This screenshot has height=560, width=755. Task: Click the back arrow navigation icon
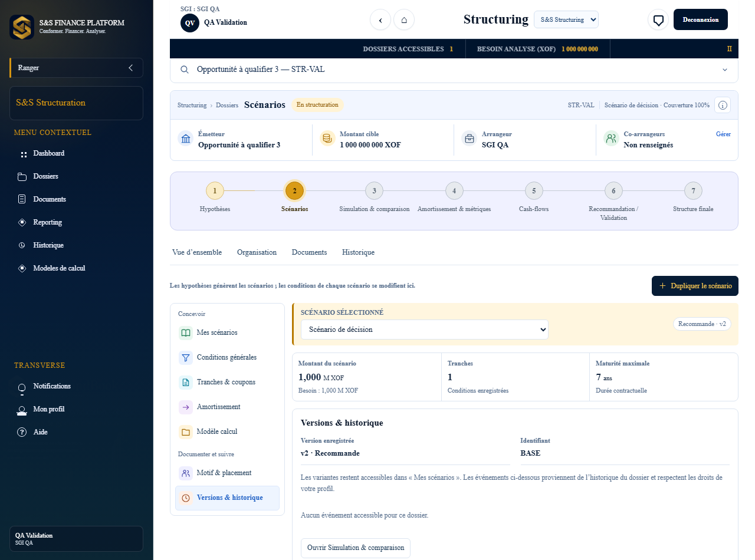[x=380, y=19]
